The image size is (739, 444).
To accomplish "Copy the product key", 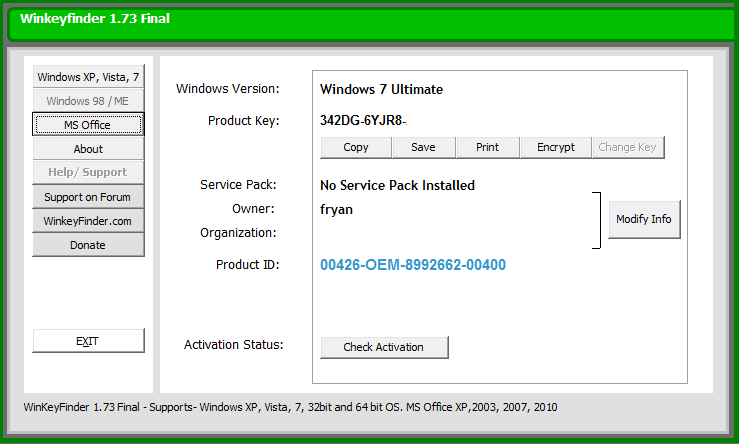I will coord(356,147).
